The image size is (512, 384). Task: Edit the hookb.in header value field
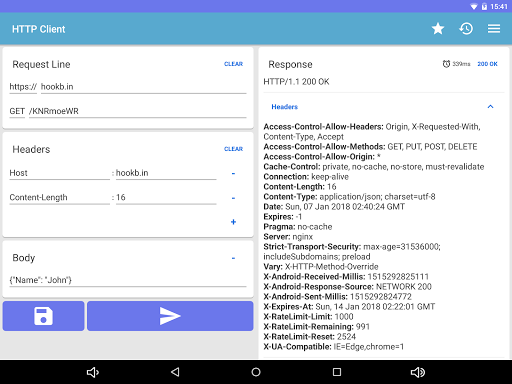[x=166, y=173]
